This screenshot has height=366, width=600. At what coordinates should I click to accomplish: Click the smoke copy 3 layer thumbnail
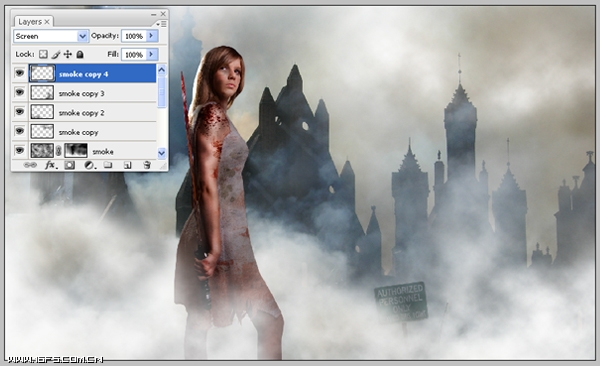pyautogui.click(x=42, y=93)
